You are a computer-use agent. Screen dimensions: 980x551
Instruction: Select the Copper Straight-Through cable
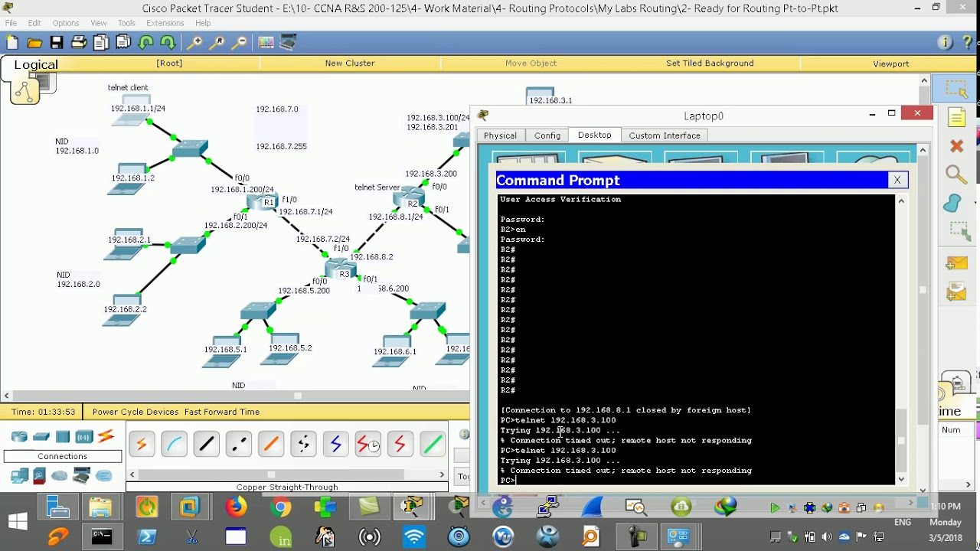tap(206, 444)
